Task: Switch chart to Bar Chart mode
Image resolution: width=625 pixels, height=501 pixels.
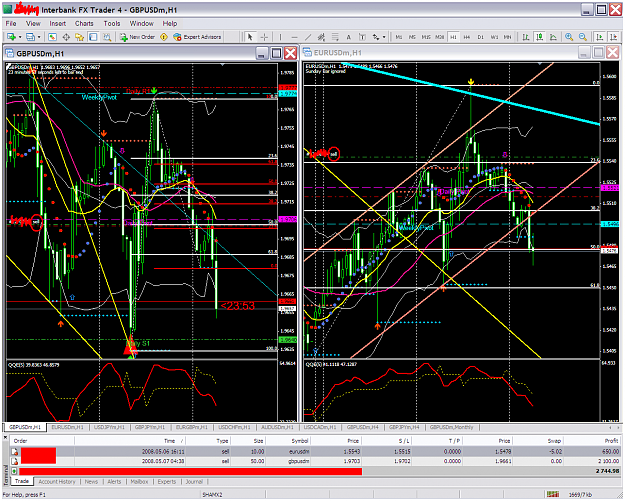Action: coord(526,37)
